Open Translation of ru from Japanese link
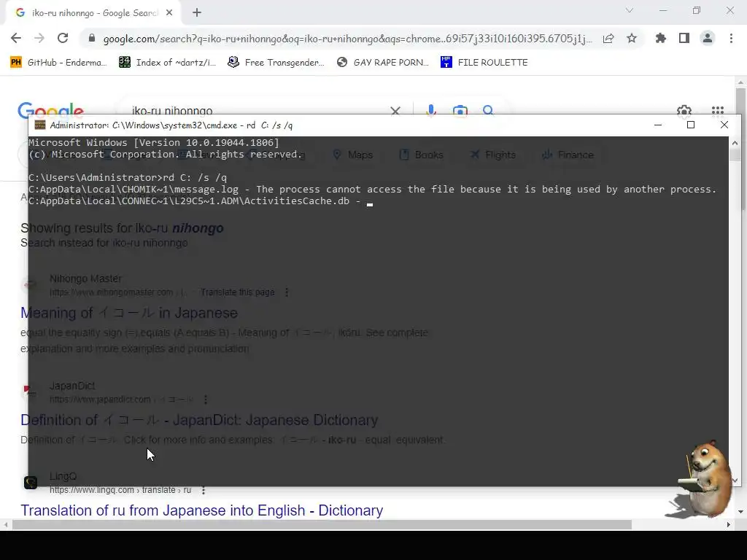 pos(201,510)
